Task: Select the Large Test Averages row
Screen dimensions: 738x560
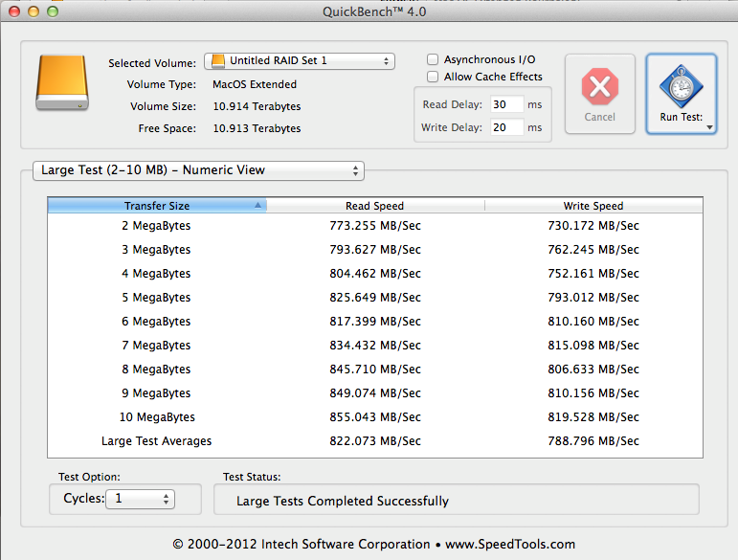Action: click(x=374, y=441)
